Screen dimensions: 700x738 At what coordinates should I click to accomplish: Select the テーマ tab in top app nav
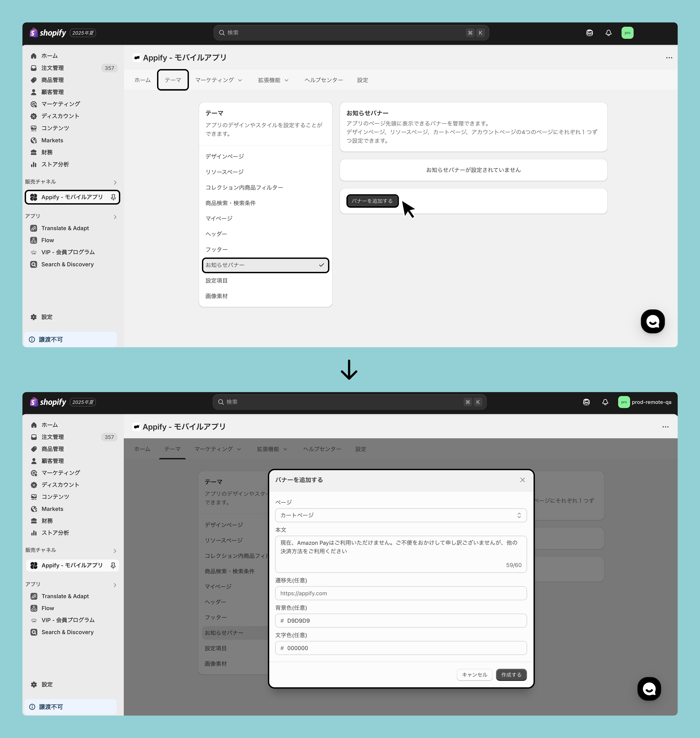(x=173, y=80)
